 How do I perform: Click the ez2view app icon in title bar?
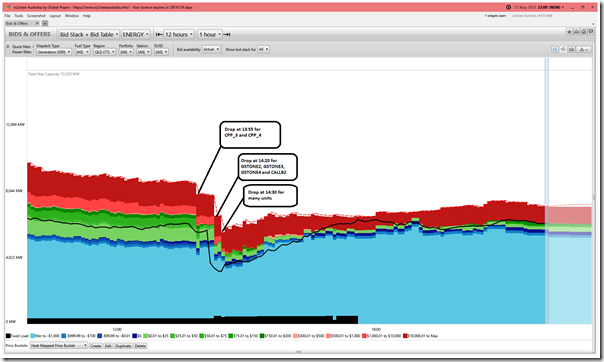click(8, 7)
